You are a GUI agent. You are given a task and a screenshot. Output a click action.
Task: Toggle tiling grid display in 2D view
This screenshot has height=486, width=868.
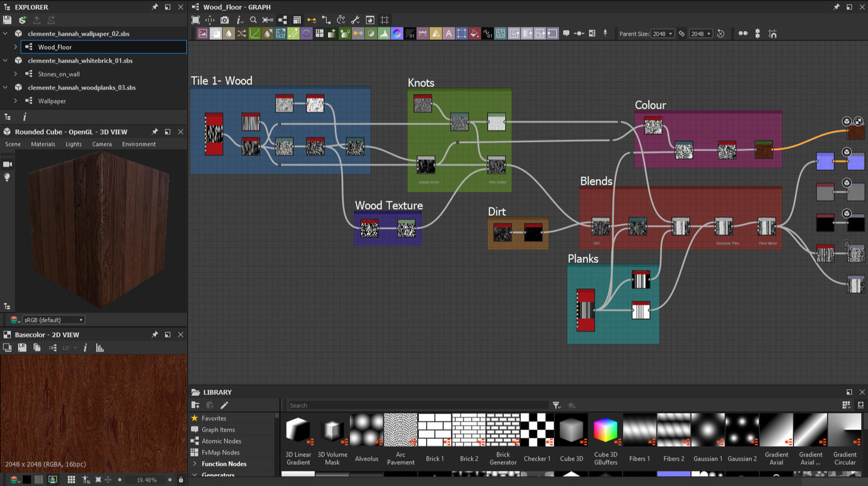pos(71,480)
